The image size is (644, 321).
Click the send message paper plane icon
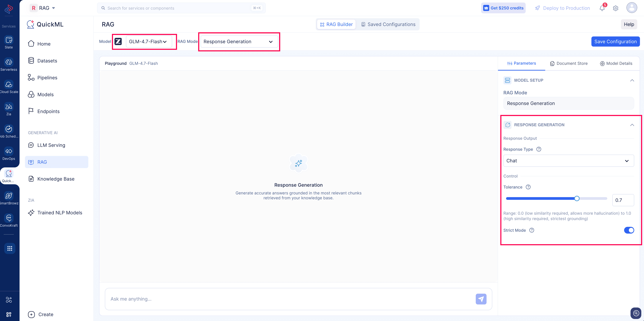[x=481, y=299]
